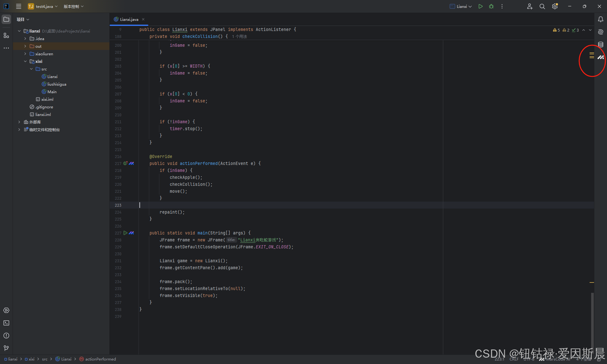607x364 pixels.
Task: Click the run gutter icon beside main method
Action: point(126,233)
